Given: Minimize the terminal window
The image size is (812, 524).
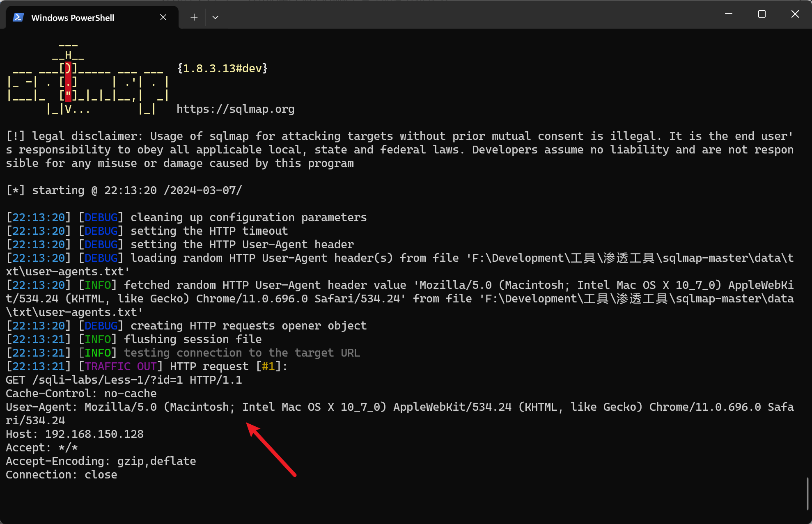Looking at the screenshot, I should coord(729,14).
